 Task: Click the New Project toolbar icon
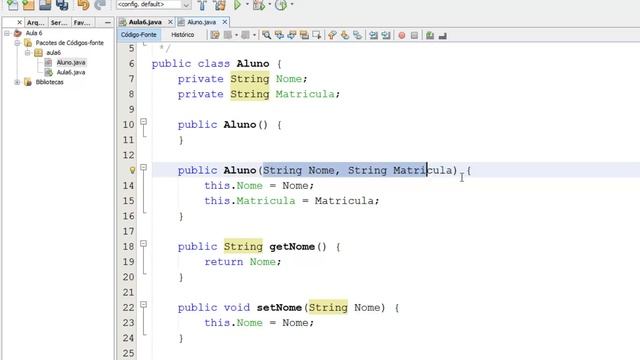(28, 5)
